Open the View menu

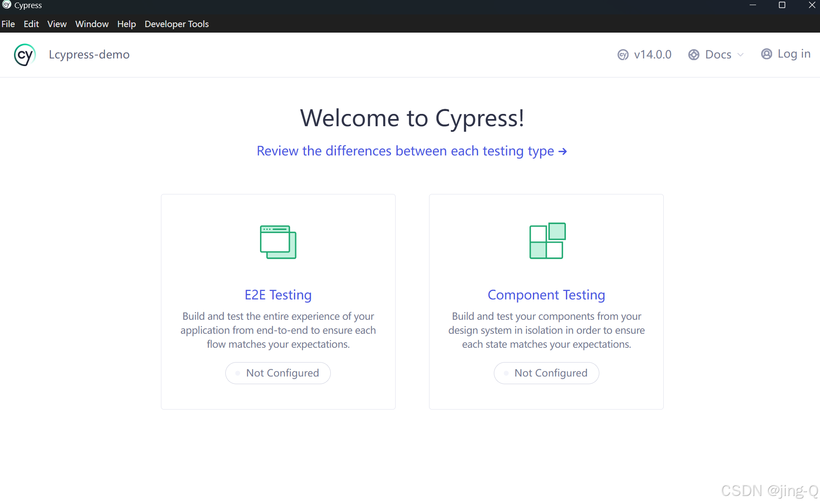[x=57, y=24]
